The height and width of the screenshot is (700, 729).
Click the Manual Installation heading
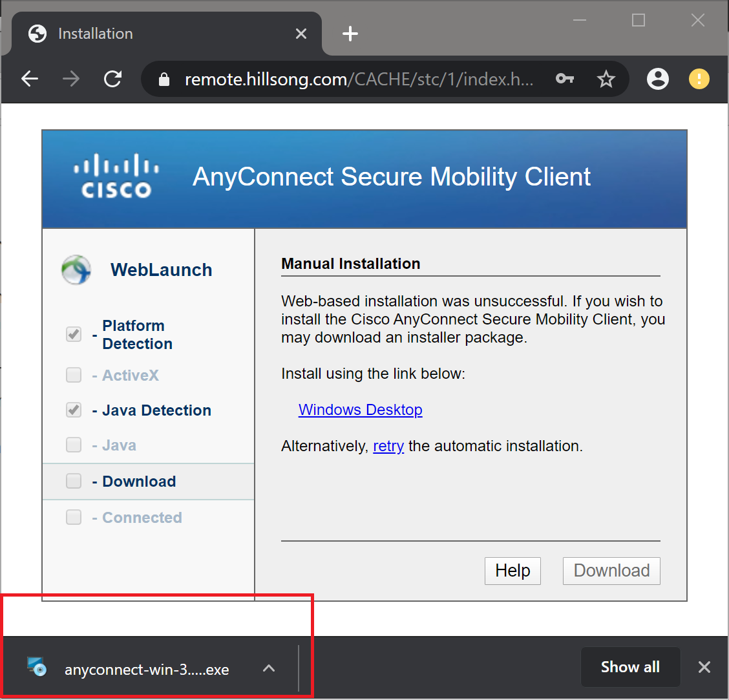(350, 264)
